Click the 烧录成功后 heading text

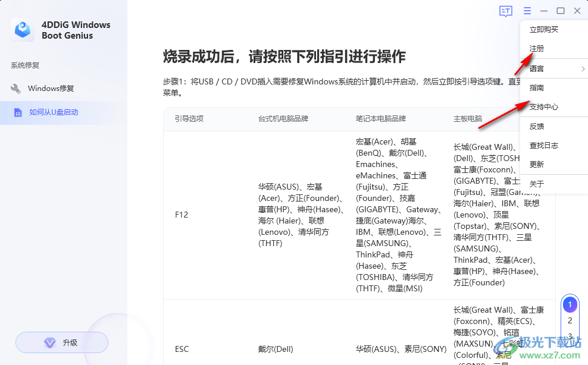(284, 56)
